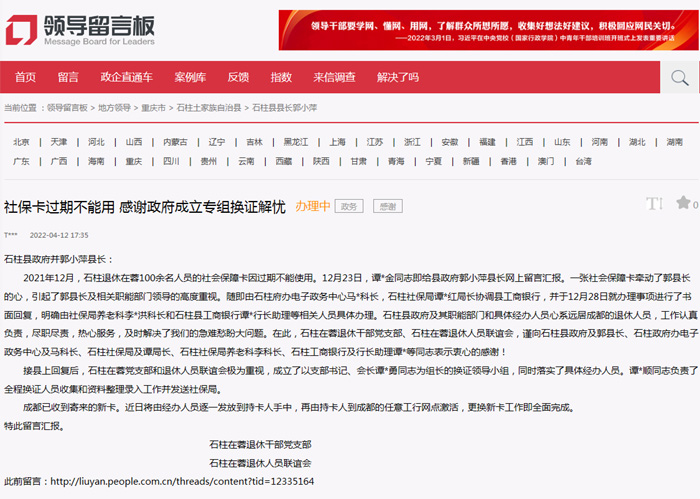Open 石柱土家族自治县 breadcrumb link

point(209,107)
